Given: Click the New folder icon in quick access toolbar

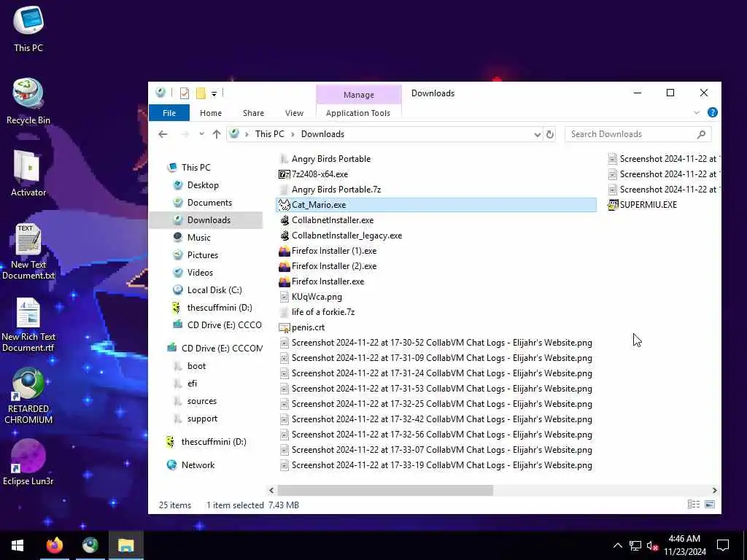Looking at the screenshot, I should point(201,93).
